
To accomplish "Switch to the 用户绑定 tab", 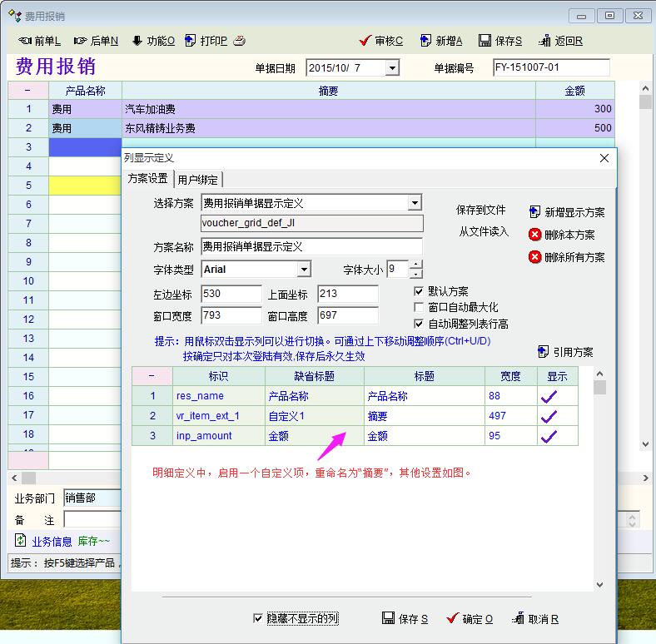I will point(199,179).
